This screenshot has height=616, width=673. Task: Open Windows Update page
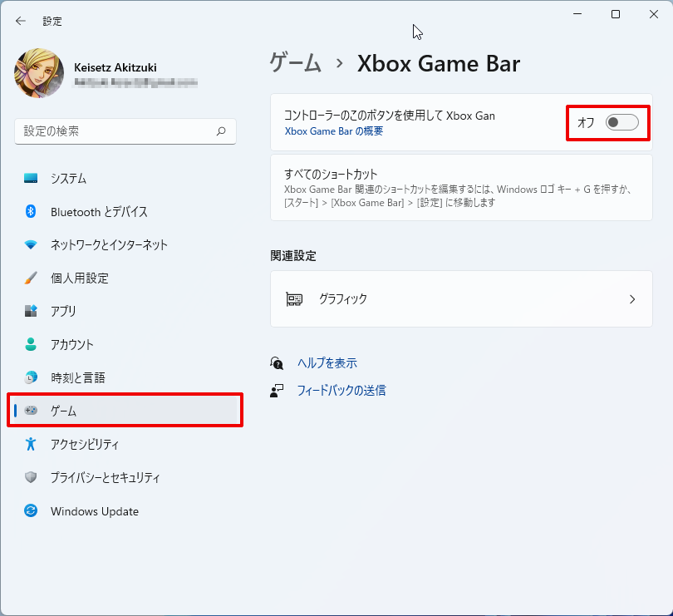(125, 510)
